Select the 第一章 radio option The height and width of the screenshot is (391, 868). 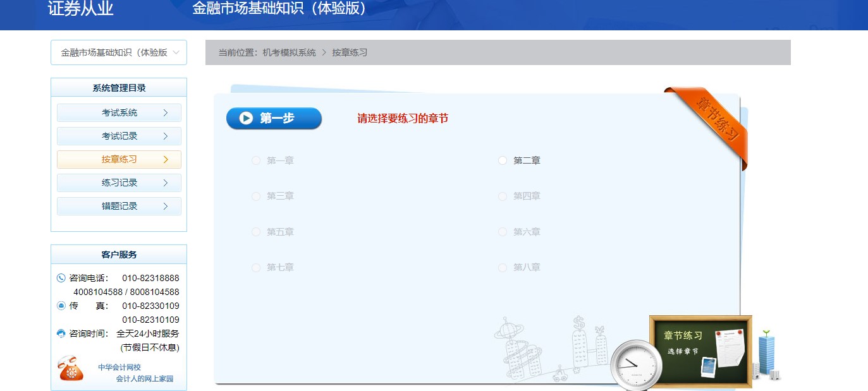pyautogui.click(x=255, y=160)
